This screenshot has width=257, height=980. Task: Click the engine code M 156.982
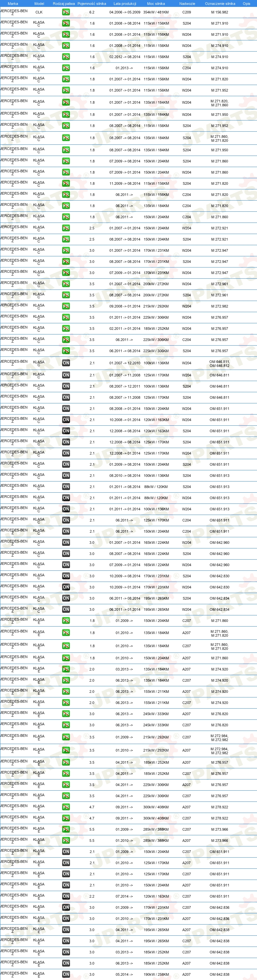[x=220, y=12]
